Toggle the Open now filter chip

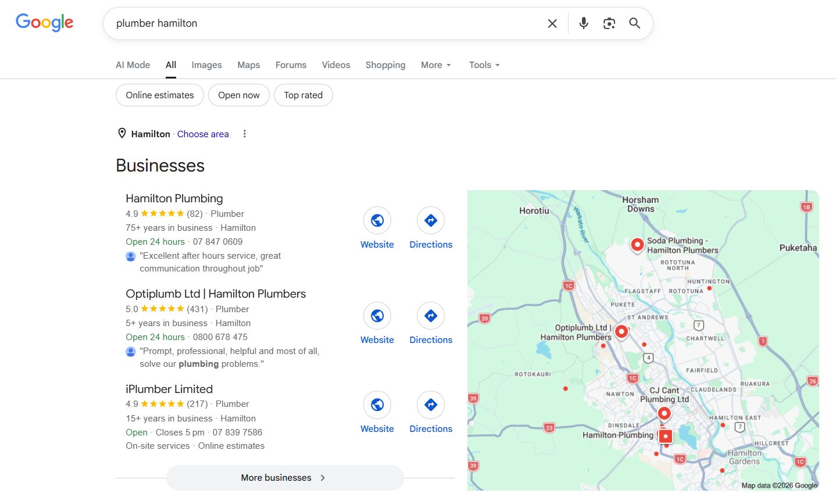239,95
